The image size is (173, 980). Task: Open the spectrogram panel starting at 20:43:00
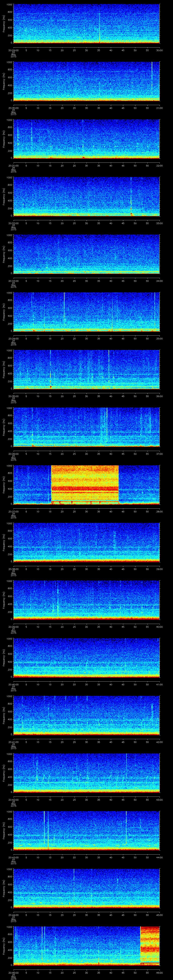click(x=87, y=831)
